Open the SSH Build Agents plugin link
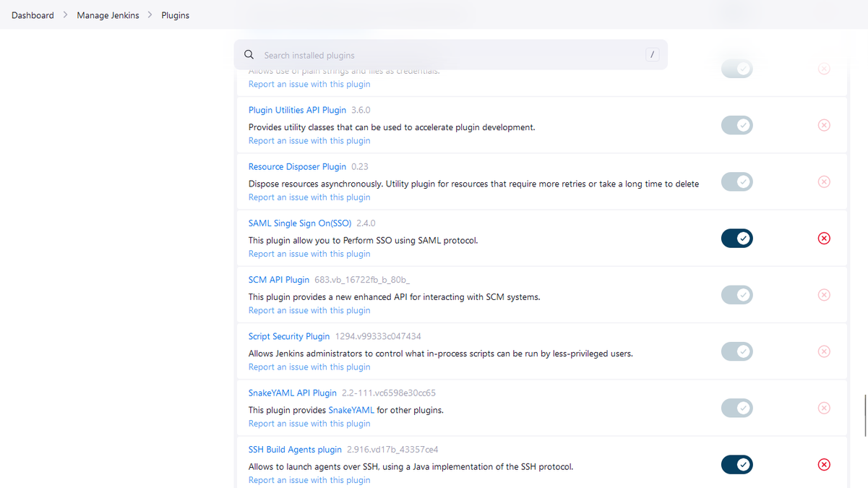The height and width of the screenshot is (488, 868). [295, 449]
